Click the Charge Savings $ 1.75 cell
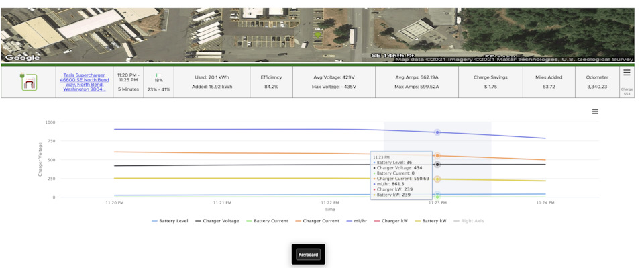 click(x=490, y=82)
